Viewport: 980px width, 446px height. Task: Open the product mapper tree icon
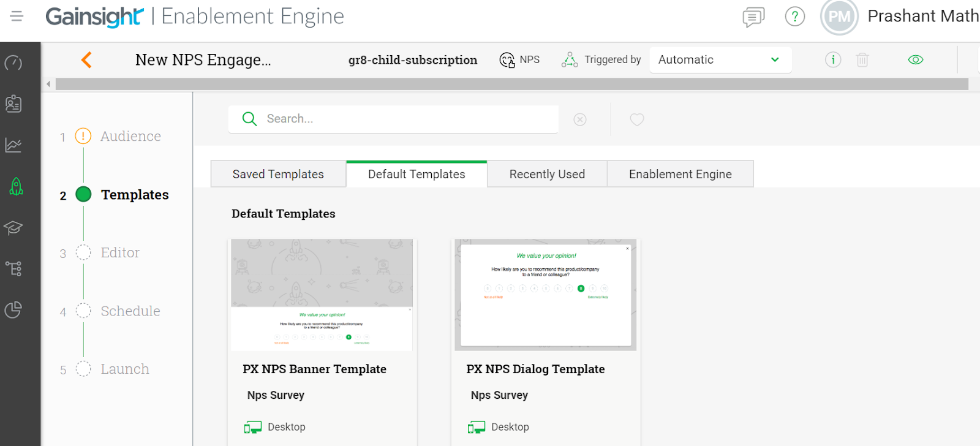[x=13, y=268]
